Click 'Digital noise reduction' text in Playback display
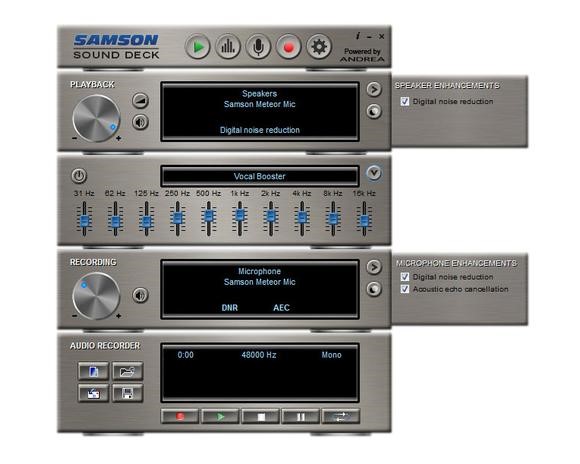 pyautogui.click(x=260, y=130)
